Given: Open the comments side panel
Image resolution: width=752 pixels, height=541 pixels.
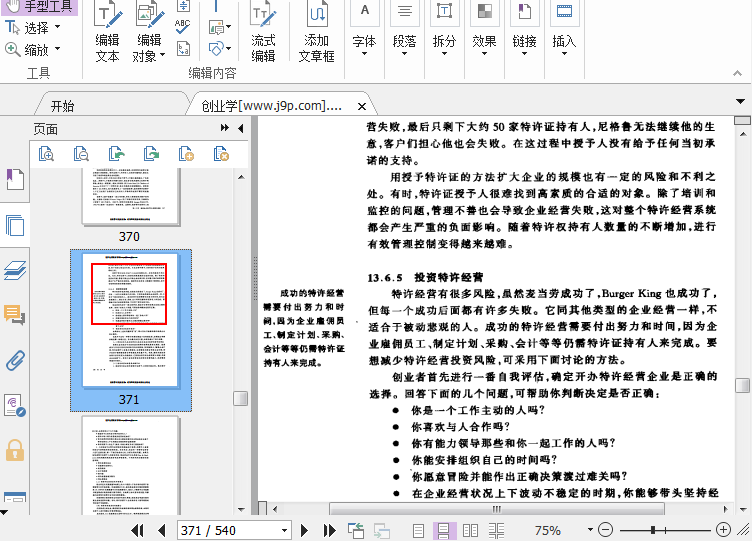Looking at the screenshot, I should coord(15,315).
